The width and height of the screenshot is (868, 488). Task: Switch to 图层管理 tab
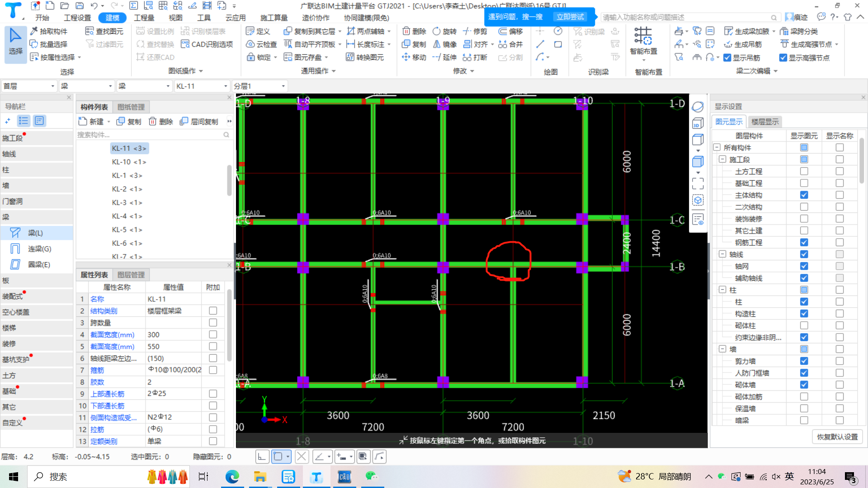click(131, 275)
